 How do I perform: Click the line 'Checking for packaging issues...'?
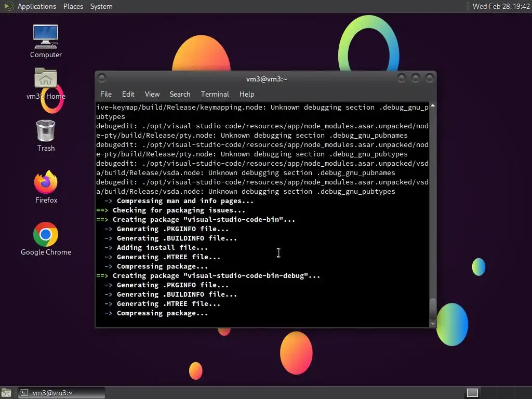coord(170,210)
